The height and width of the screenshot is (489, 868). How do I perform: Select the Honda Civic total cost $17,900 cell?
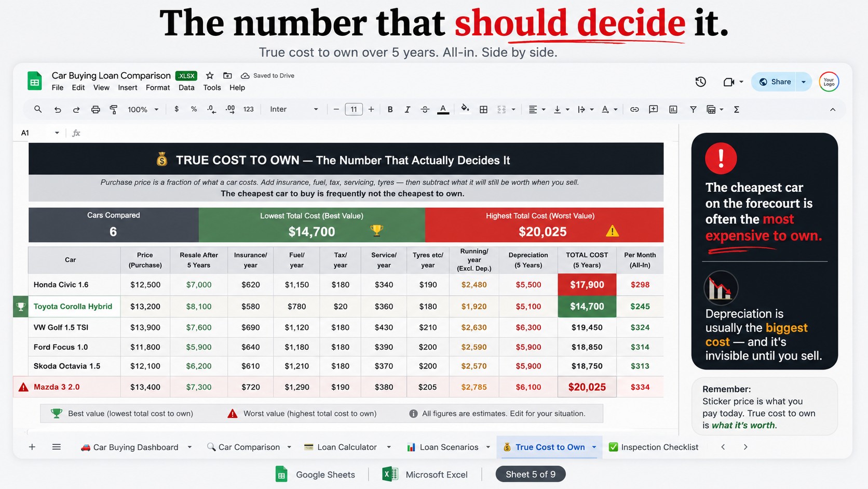coord(587,285)
